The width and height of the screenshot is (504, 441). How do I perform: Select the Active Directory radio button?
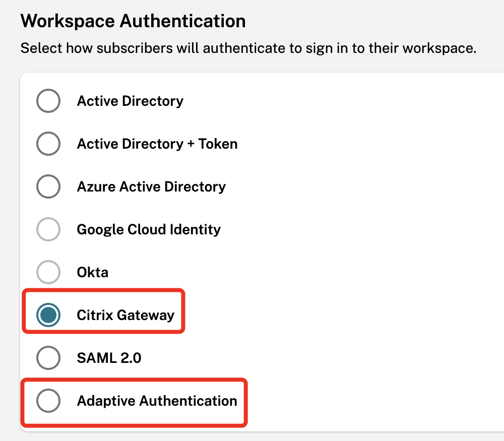[48, 101]
